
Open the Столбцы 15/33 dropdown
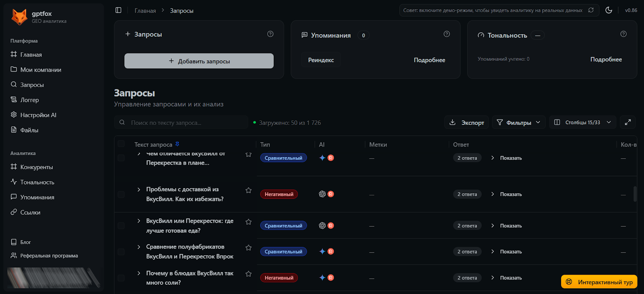[582, 122]
